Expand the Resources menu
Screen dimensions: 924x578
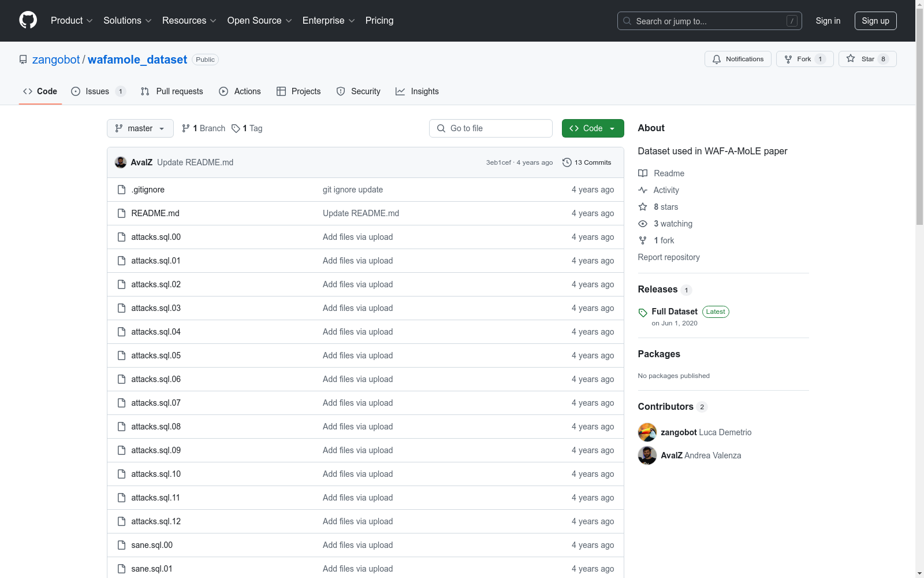click(x=189, y=21)
